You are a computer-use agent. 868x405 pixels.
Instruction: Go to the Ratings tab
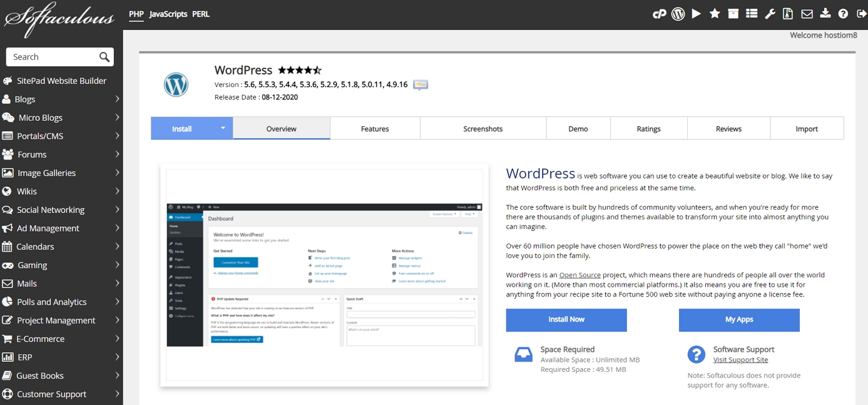pos(648,128)
